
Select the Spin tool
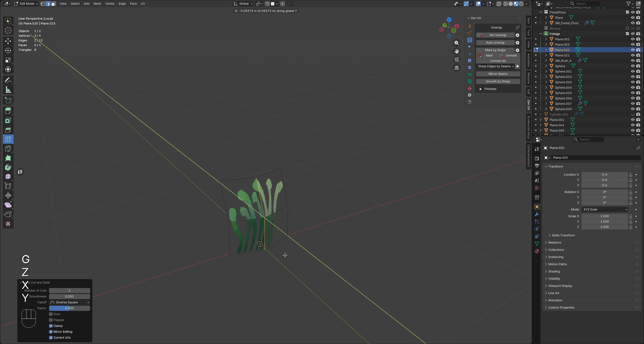coord(8,167)
